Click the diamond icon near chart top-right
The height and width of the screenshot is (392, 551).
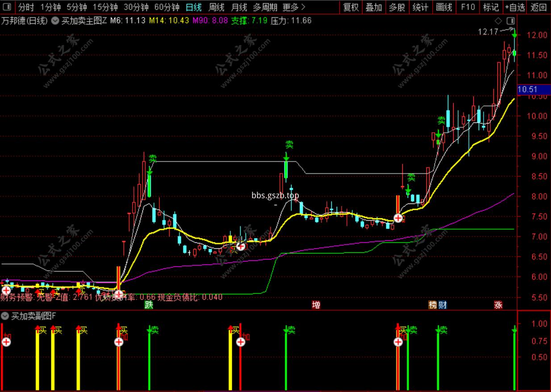pos(498,21)
